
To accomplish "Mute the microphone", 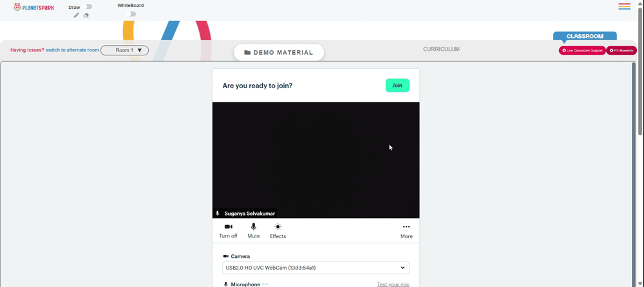I will (253, 231).
